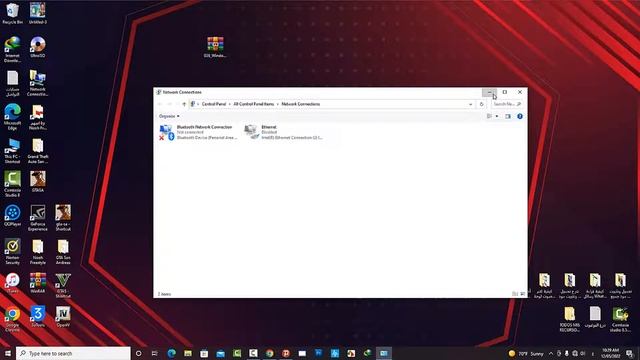640x360 pixels.
Task: Go up one folder level
Action: pyautogui.click(x=184, y=104)
